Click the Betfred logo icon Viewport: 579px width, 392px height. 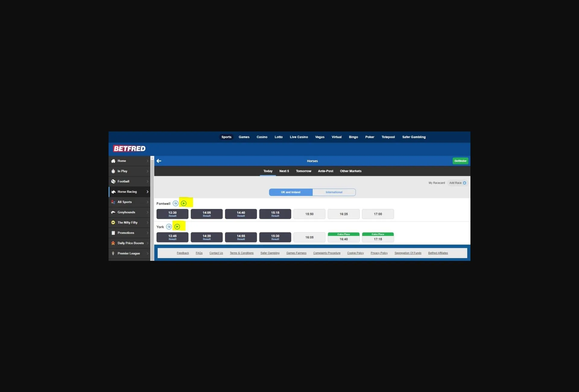(128, 148)
